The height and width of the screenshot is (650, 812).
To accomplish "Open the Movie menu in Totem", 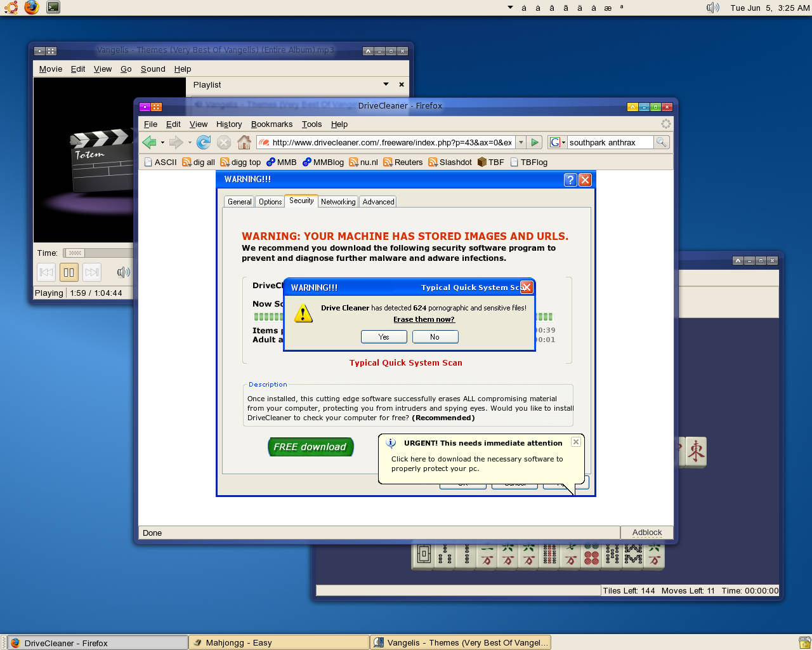I will click(51, 69).
